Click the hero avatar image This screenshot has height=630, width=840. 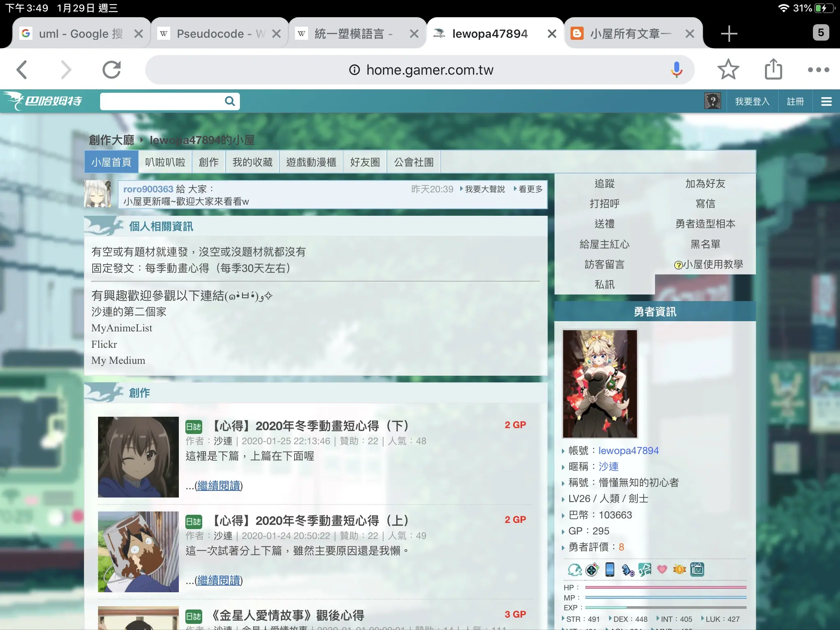point(600,384)
